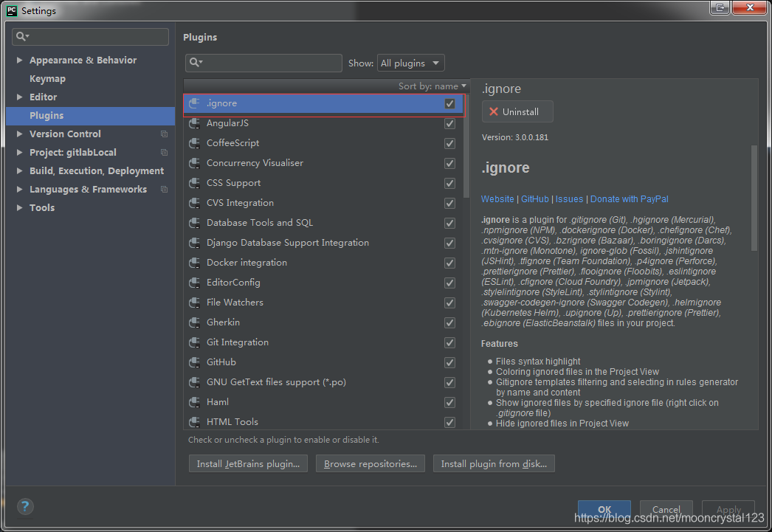
Task: Open the Version Control settings
Action: [x=65, y=134]
